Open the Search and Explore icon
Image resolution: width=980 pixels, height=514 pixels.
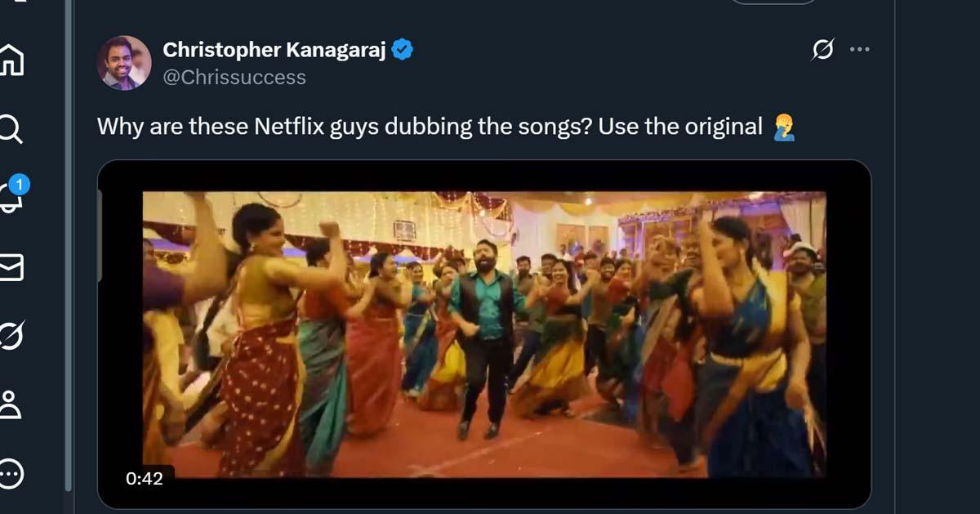pos(11,129)
